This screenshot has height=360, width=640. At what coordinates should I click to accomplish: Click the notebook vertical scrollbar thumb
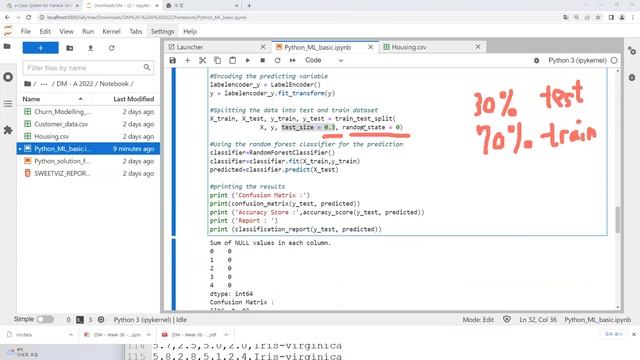pyautogui.click(x=618, y=220)
